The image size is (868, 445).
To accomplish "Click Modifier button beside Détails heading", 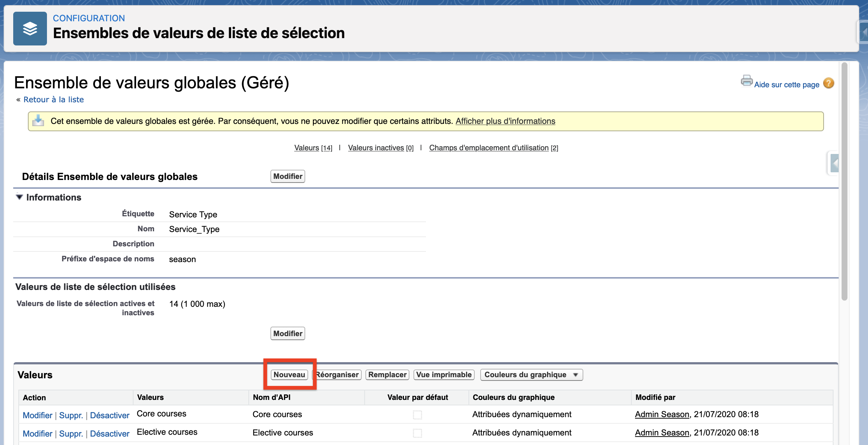I will (x=288, y=176).
